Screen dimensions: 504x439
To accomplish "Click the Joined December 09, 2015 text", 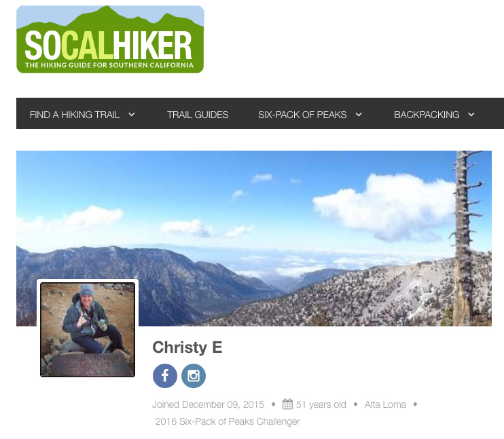I will tap(208, 404).
